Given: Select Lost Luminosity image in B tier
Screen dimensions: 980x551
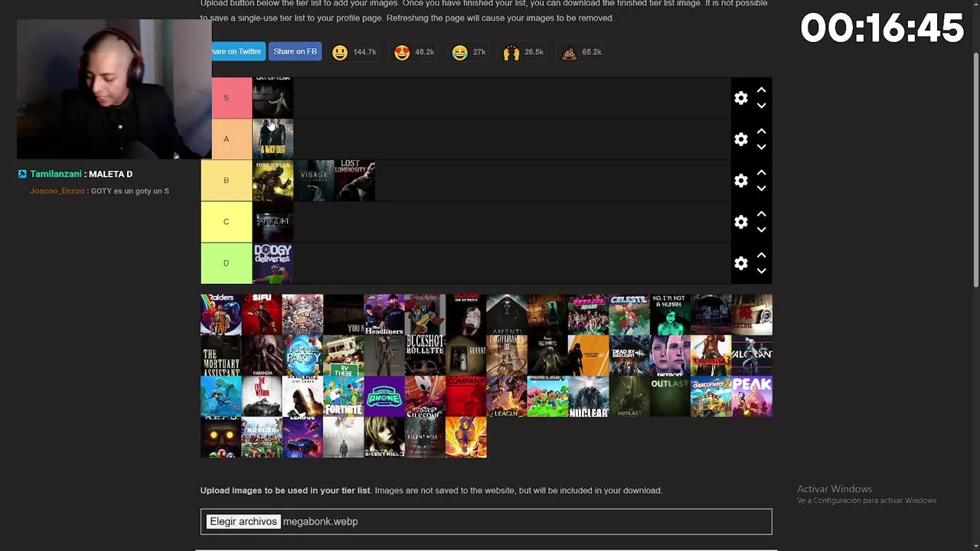Looking at the screenshot, I should tap(355, 181).
